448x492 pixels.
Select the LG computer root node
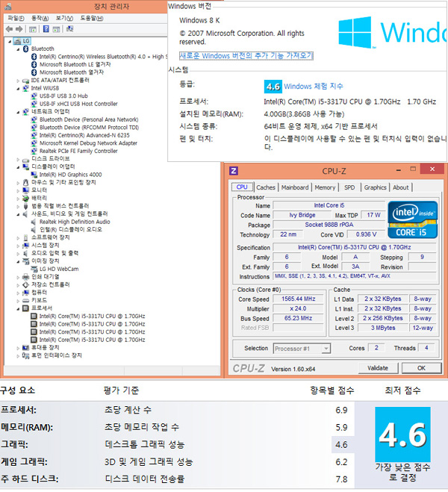(x=22, y=41)
